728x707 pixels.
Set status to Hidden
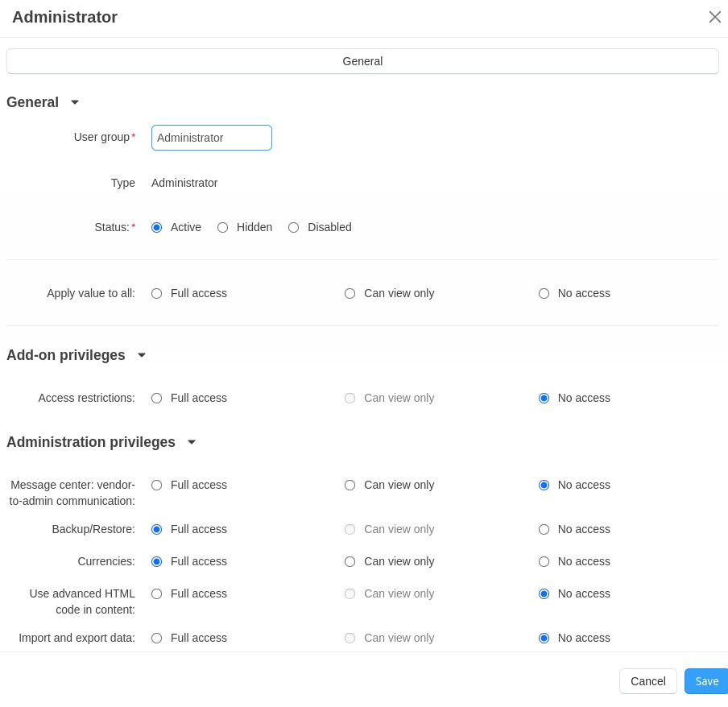coord(223,227)
